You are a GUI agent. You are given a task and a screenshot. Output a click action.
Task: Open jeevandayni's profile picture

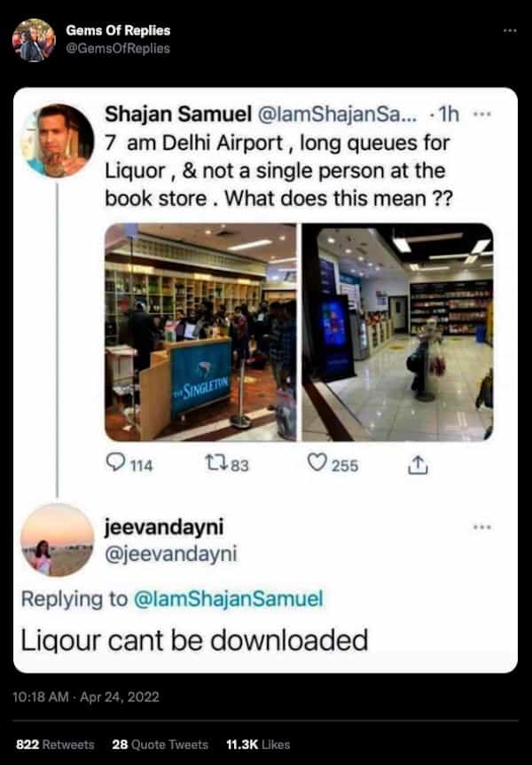[x=57, y=540]
